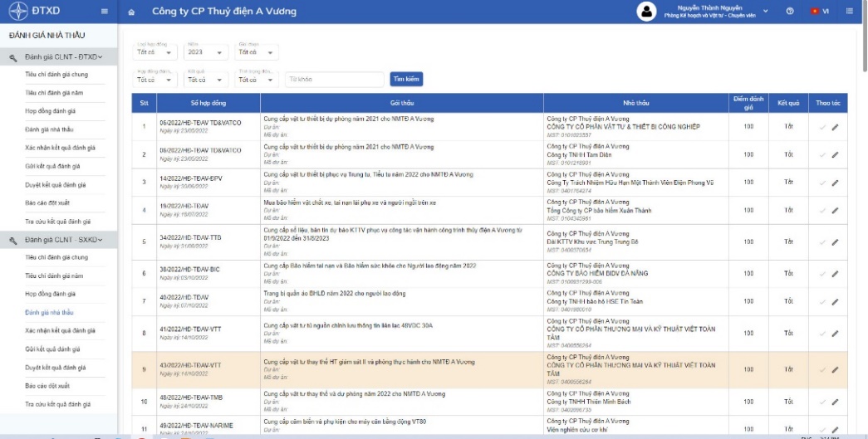Select contract number 34/2022/HĐ-TĐAV-TTB
Screen dimensions: 868x439
pos(190,237)
